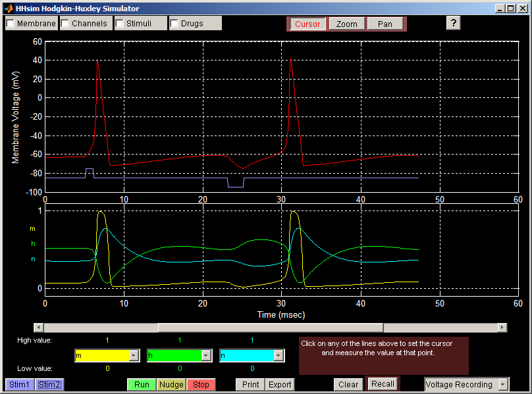Click the scrollbar right arrow

point(502,328)
